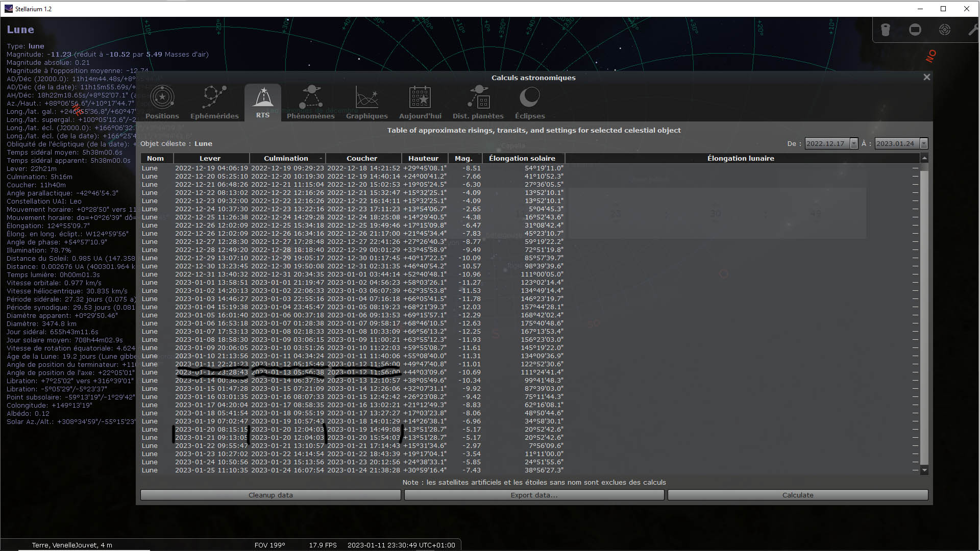Expand the 'De' start date dropdown

click(853, 144)
